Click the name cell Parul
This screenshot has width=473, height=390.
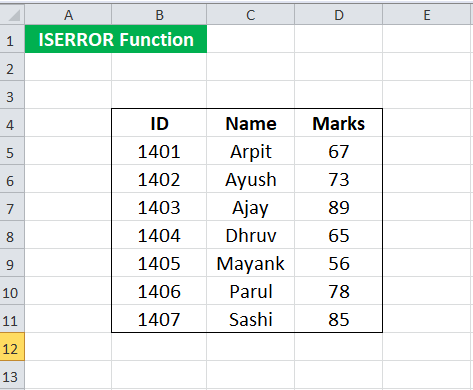pos(250,291)
